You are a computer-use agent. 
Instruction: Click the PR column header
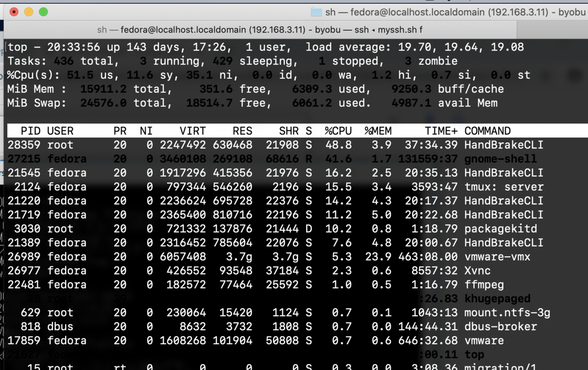point(120,131)
